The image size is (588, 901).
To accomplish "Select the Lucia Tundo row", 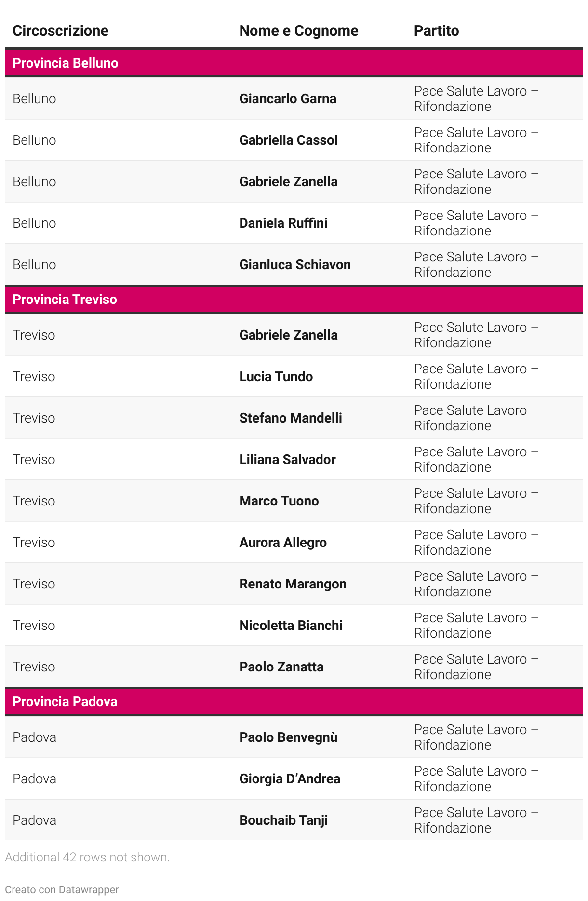I will (x=276, y=377).
